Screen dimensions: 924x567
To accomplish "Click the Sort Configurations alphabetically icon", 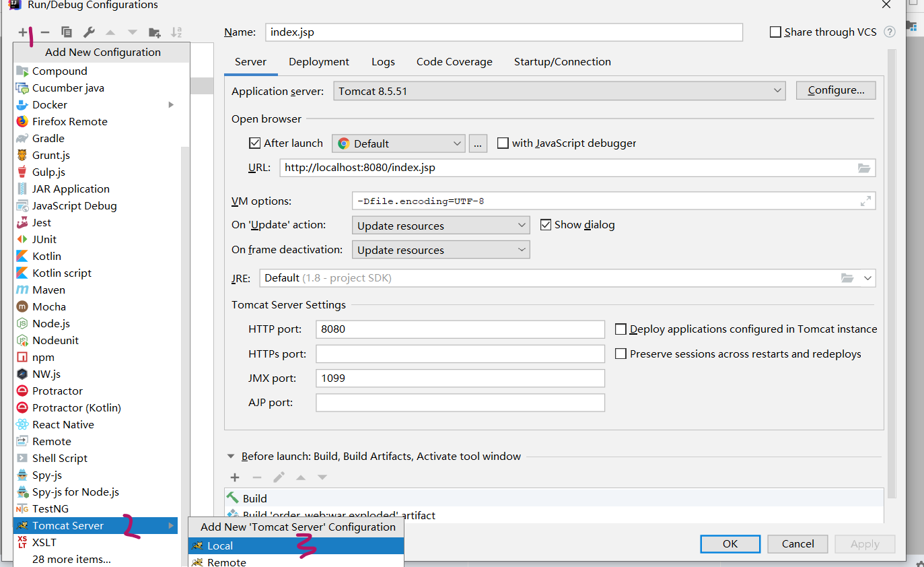I will tap(176, 32).
